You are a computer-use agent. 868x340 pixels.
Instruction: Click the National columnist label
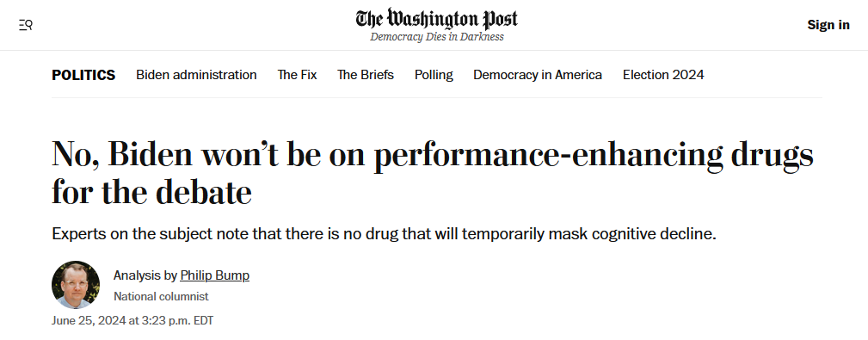[161, 297]
